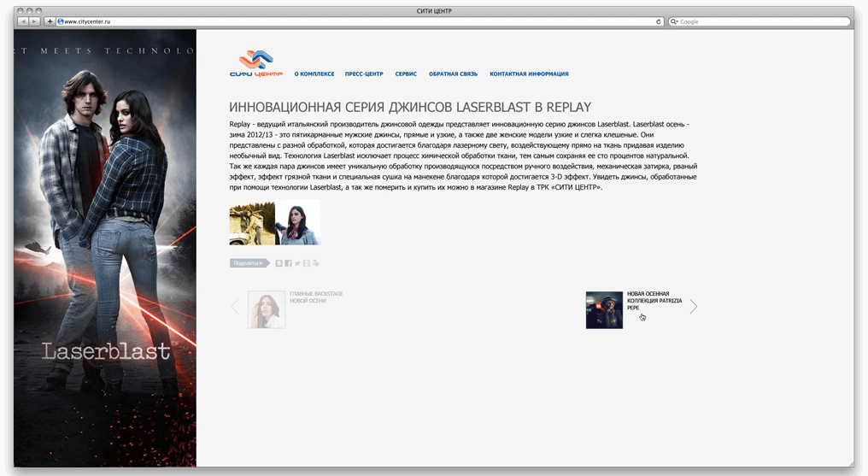Reload the page with the refresh icon
Screen dimensions: 868x476
(658, 21)
